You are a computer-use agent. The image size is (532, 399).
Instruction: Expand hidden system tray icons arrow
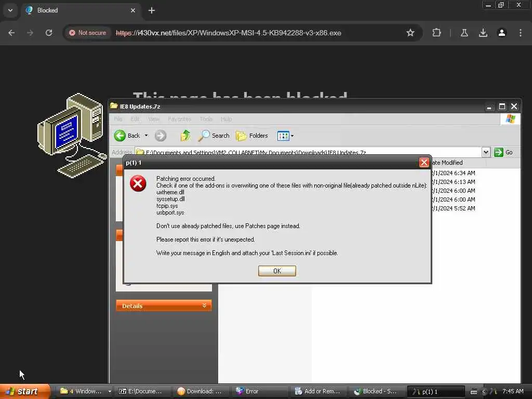(484, 392)
